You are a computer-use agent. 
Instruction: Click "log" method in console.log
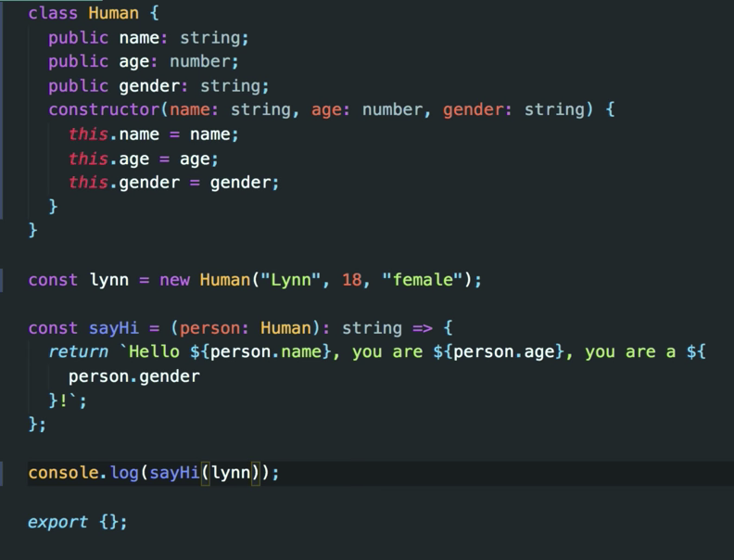(124, 473)
